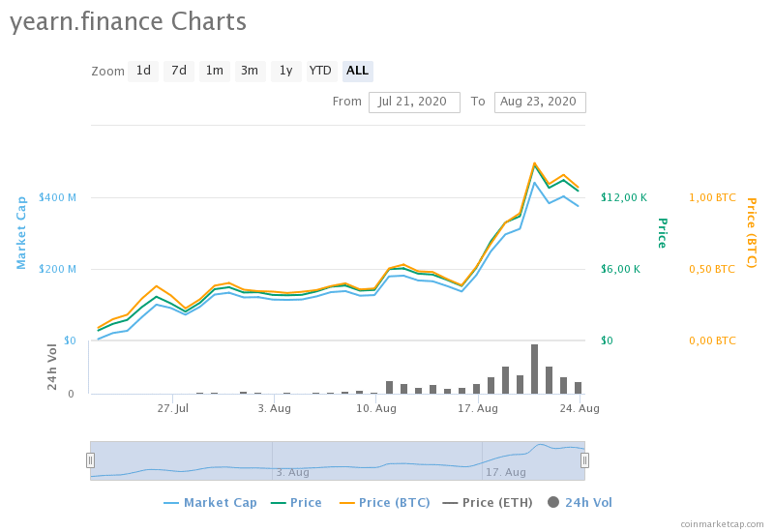Select the ALL zoom range
This screenshot has width=774, height=532.
coord(357,71)
